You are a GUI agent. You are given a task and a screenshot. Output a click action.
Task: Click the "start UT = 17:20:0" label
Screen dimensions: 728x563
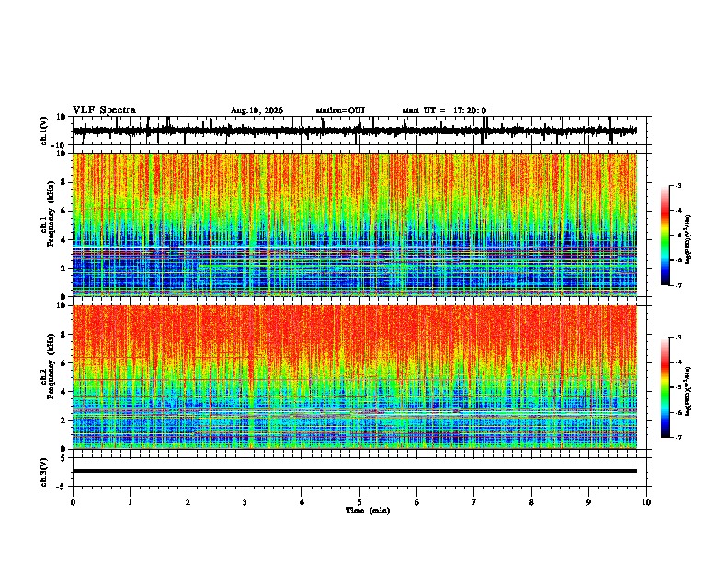(444, 110)
